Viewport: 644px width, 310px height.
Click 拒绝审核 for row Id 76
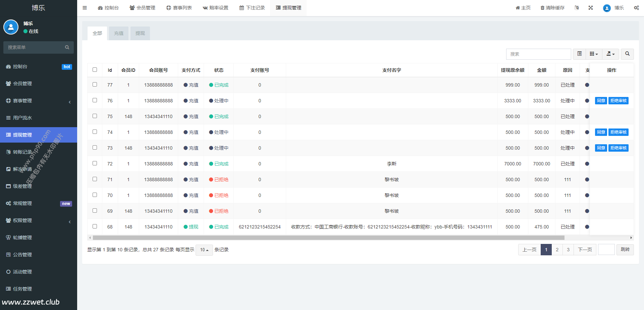coord(619,101)
